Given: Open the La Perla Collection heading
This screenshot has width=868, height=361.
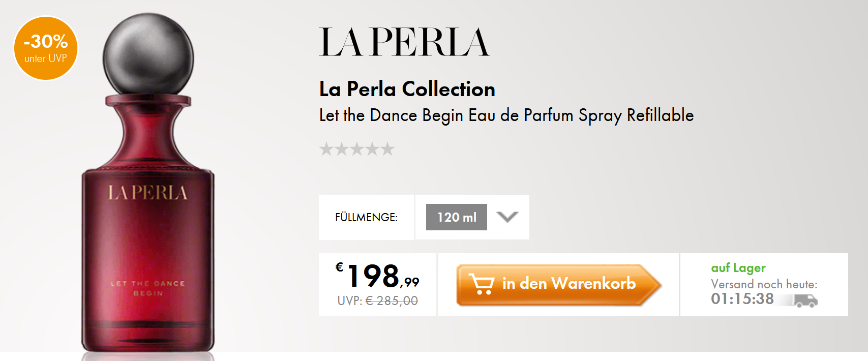Looking at the screenshot, I should [x=407, y=89].
